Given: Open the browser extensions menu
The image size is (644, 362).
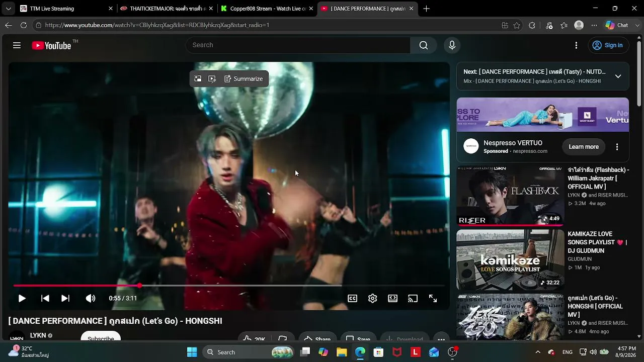Looking at the screenshot, I should coord(532,25).
